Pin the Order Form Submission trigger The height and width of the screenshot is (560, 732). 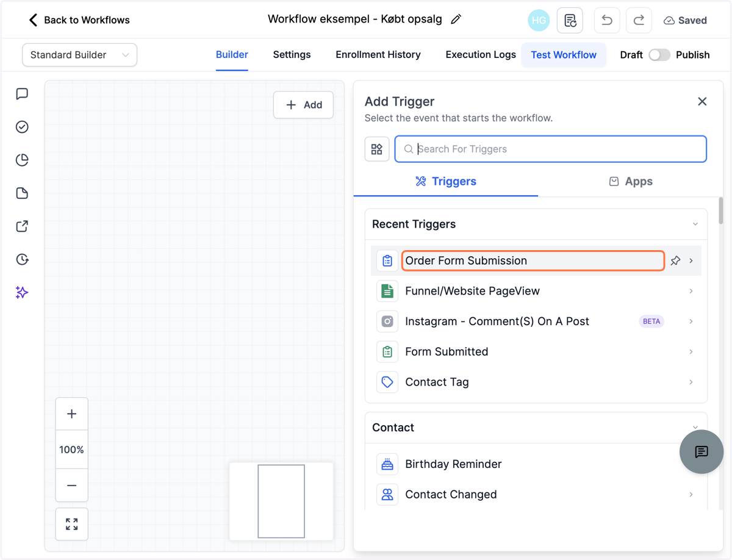click(x=675, y=260)
